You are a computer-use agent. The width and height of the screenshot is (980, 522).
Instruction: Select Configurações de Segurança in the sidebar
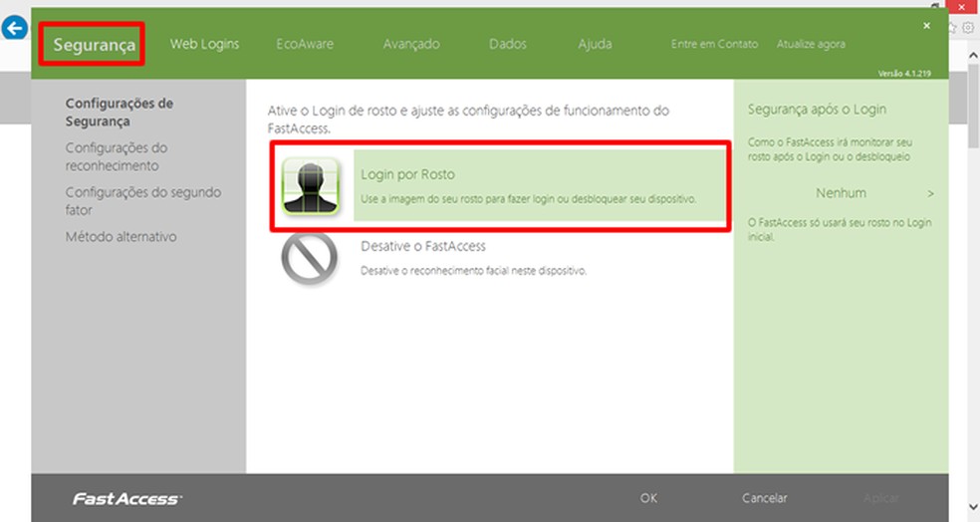pyautogui.click(x=120, y=112)
